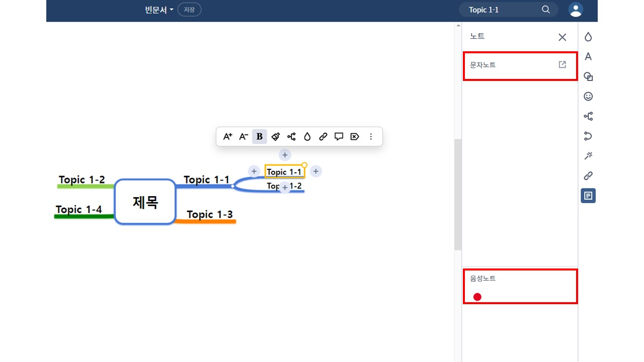Open the shapes sidebar panel
Viewport: 644px width, 362px height.
coord(588,76)
